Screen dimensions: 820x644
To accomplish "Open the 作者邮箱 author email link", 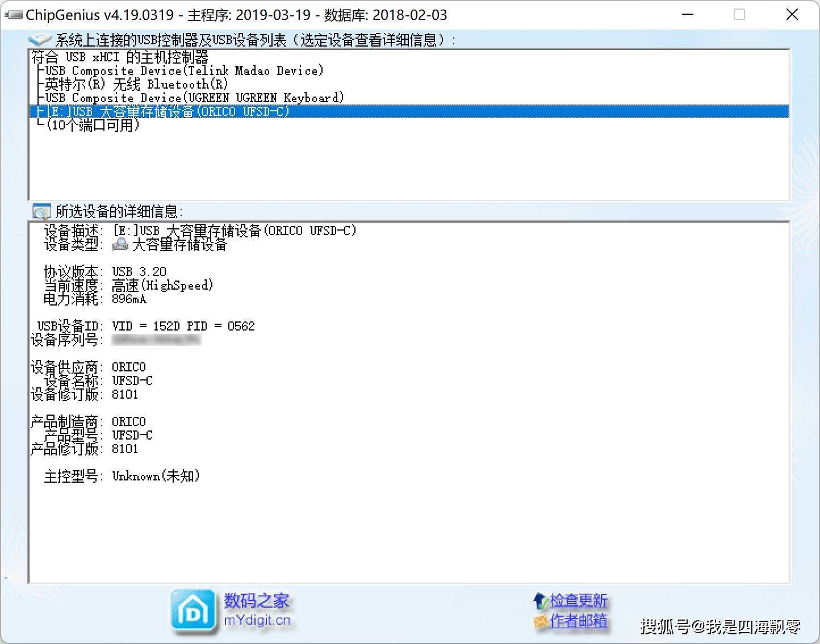I will click(578, 621).
